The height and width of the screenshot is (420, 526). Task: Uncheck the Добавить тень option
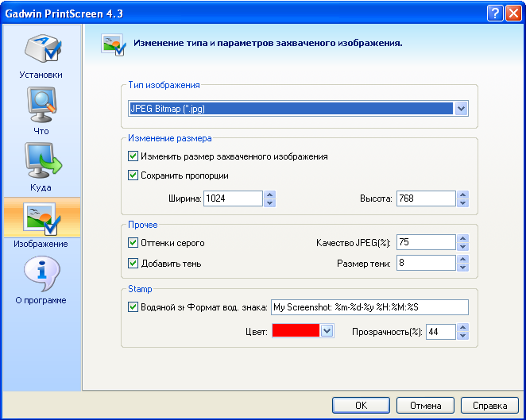pyautogui.click(x=133, y=264)
